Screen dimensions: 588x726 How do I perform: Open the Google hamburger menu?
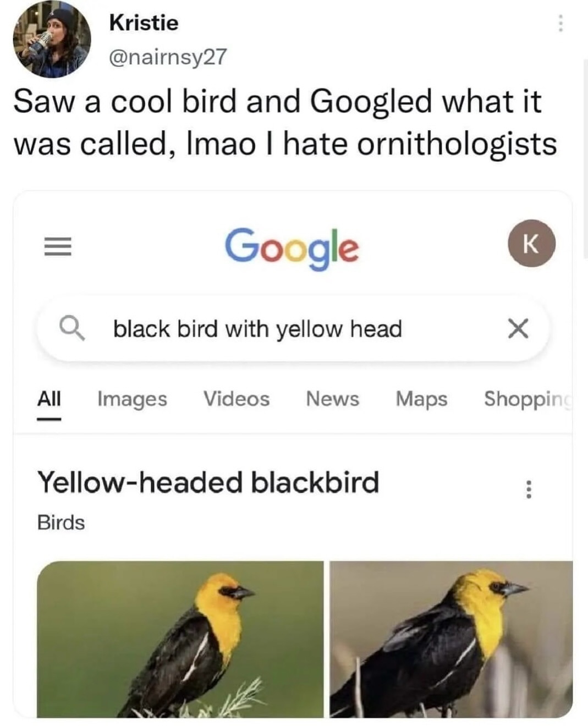point(58,246)
